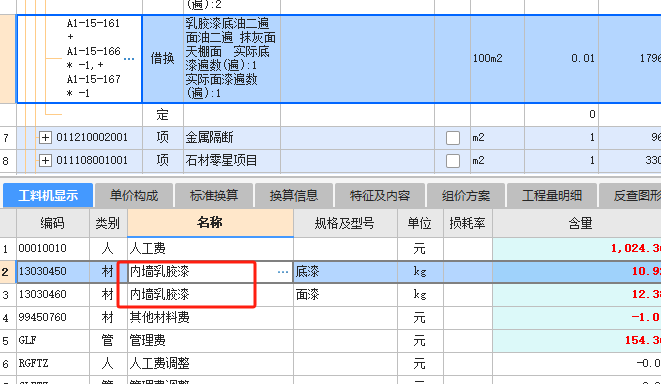This screenshot has width=661, height=384.
Task: Click the 单位 column header
Action: click(420, 223)
